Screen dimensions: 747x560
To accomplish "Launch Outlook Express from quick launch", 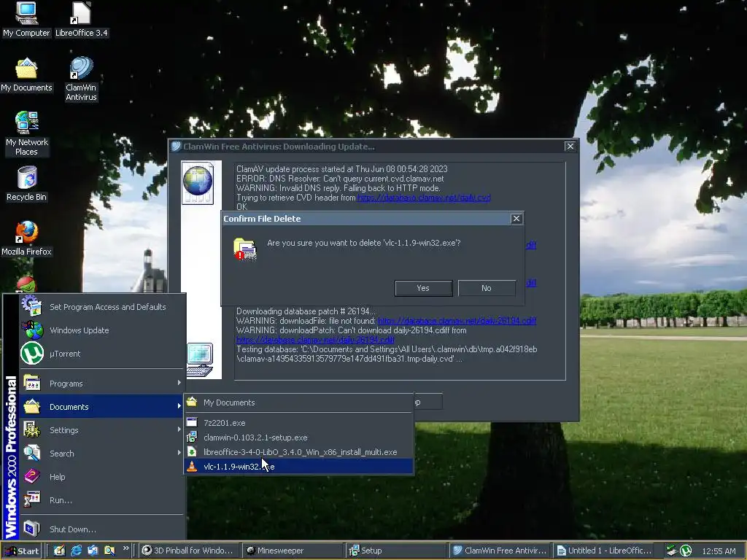I will [x=93, y=551].
